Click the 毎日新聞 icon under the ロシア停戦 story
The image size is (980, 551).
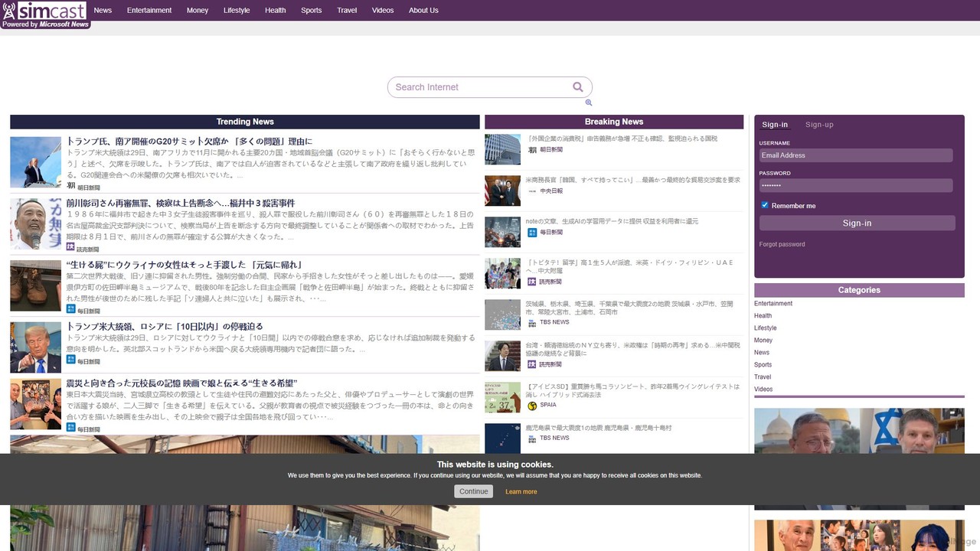pos(71,360)
